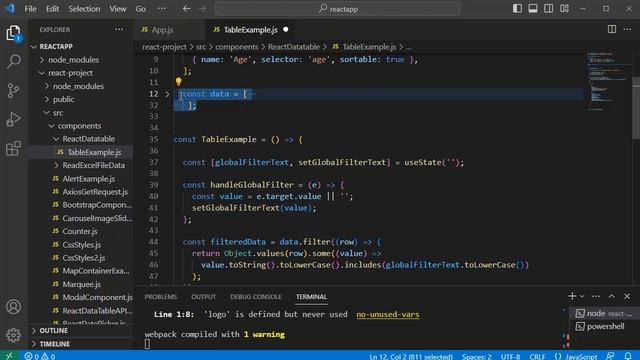Open the Manage gear icon

(13, 335)
